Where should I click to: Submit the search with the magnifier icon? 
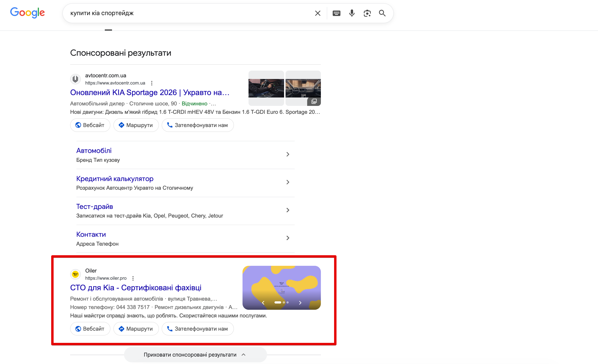(382, 13)
